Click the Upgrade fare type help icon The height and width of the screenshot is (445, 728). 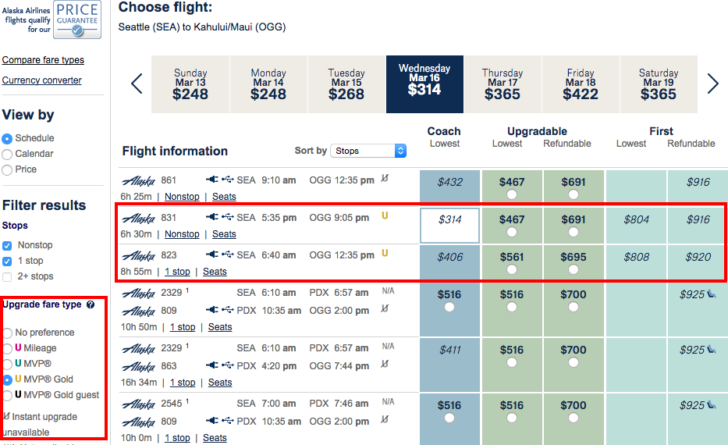(x=91, y=304)
